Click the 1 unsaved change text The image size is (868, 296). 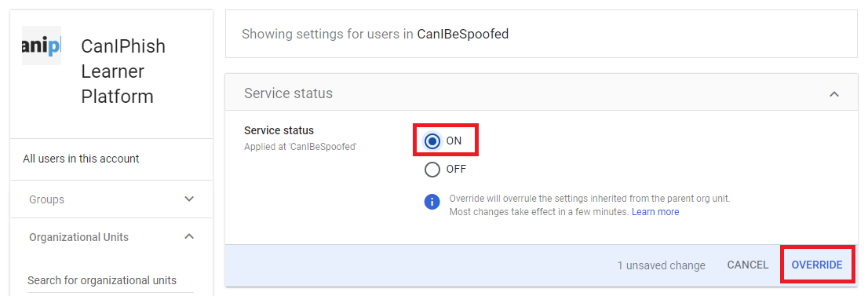click(x=661, y=265)
